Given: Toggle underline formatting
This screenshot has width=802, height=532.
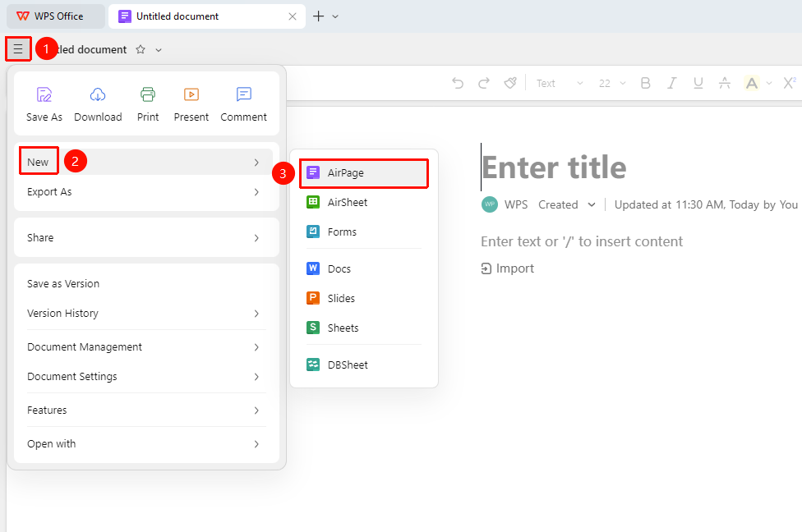Looking at the screenshot, I should (698, 83).
